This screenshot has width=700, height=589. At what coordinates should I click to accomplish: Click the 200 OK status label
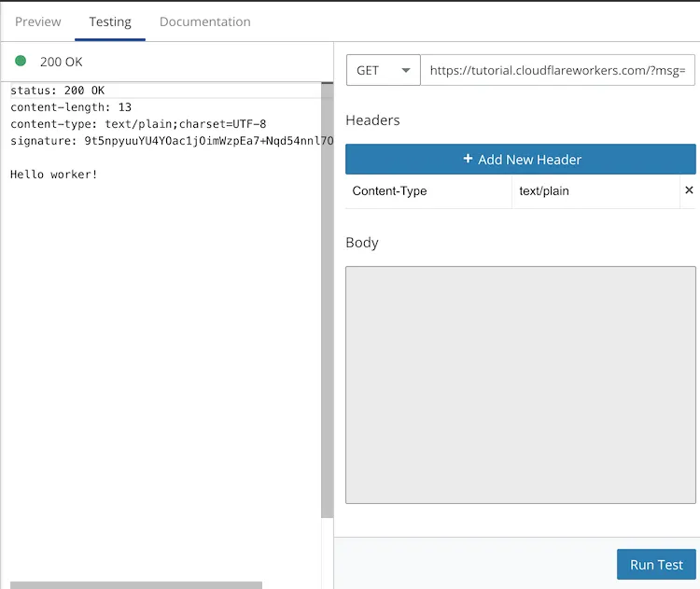coord(62,62)
